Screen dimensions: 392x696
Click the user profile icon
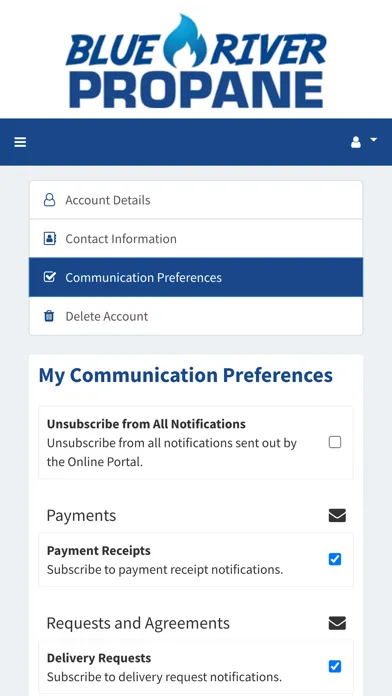tap(356, 142)
